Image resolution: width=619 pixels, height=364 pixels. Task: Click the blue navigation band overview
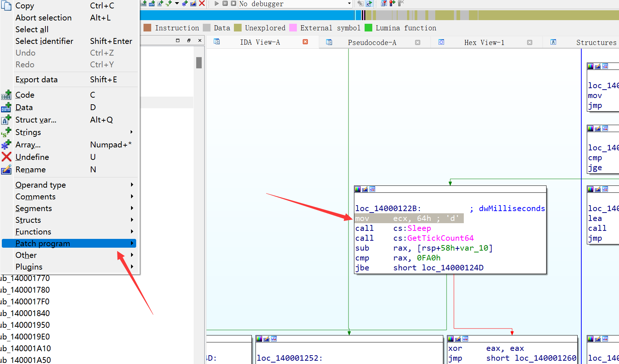[x=247, y=15]
